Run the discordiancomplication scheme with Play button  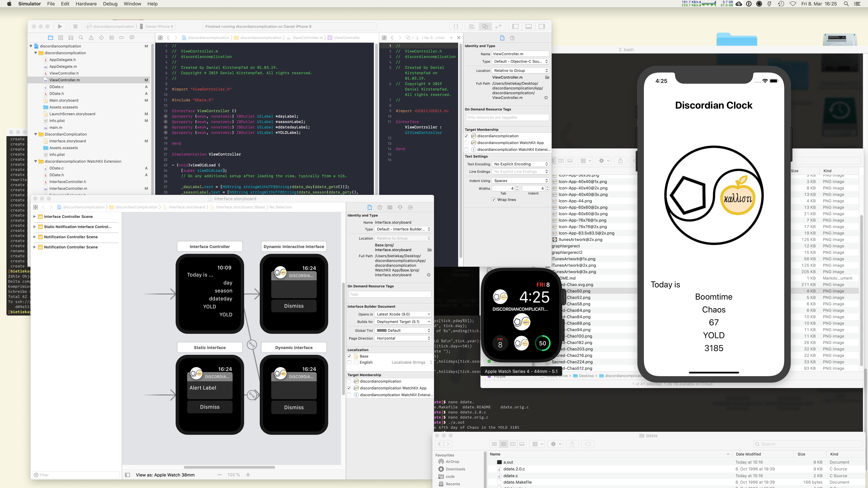(x=60, y=26)
